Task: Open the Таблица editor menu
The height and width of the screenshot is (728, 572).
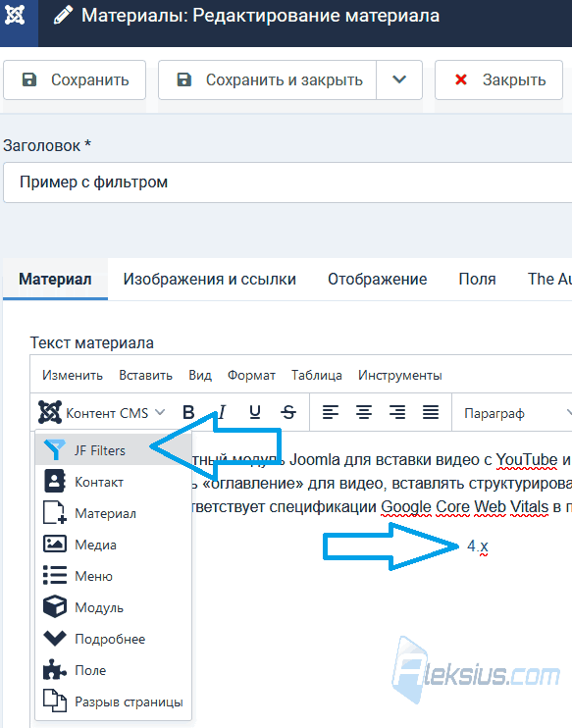Action: tap(317, 375)
